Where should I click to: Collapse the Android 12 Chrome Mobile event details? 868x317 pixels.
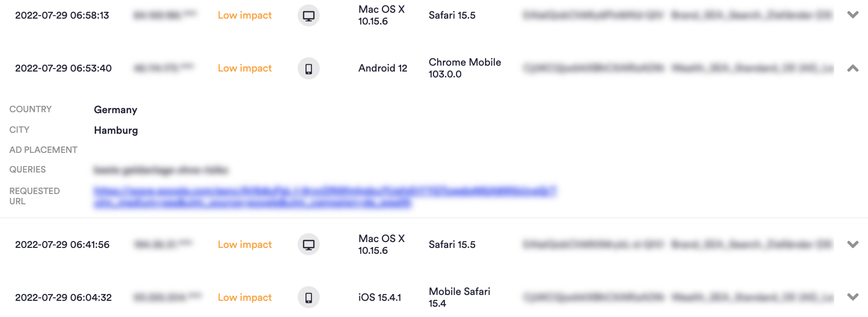853,68
